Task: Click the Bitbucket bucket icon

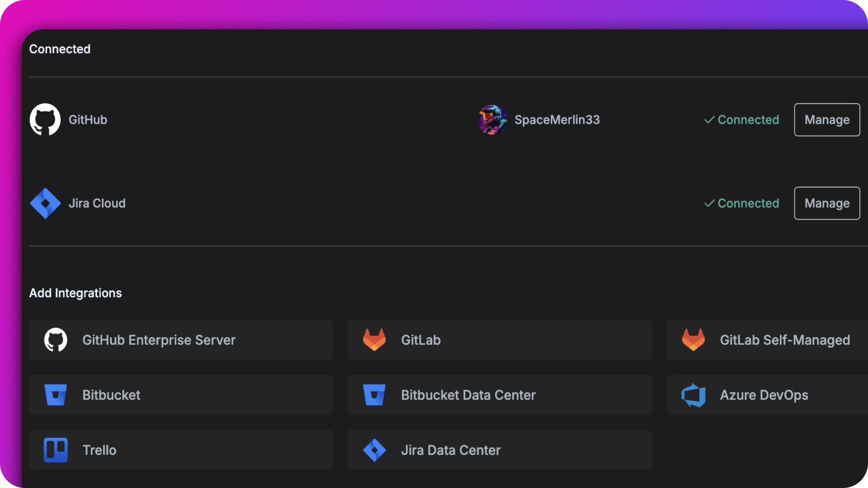Action: click(56, 395)
